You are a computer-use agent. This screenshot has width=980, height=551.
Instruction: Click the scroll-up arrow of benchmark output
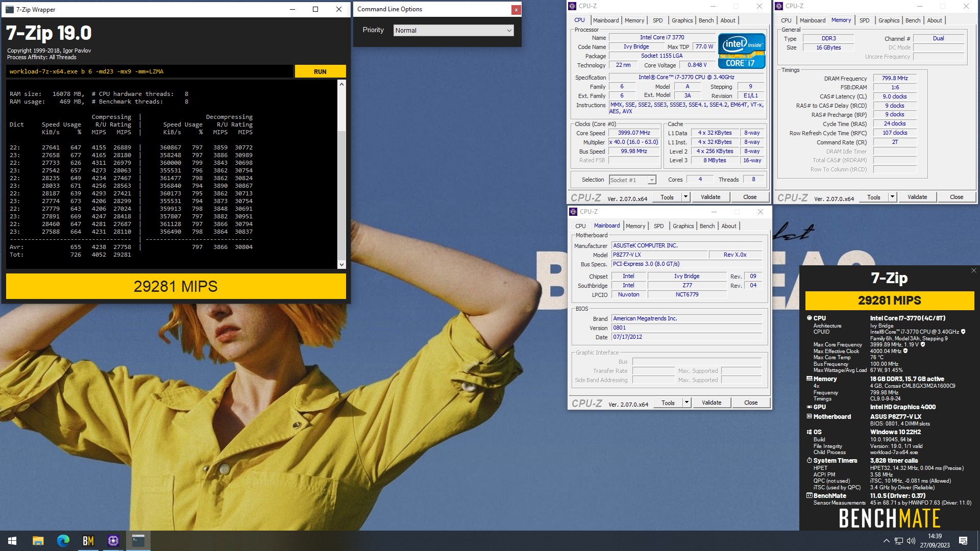tap(341, 84)
